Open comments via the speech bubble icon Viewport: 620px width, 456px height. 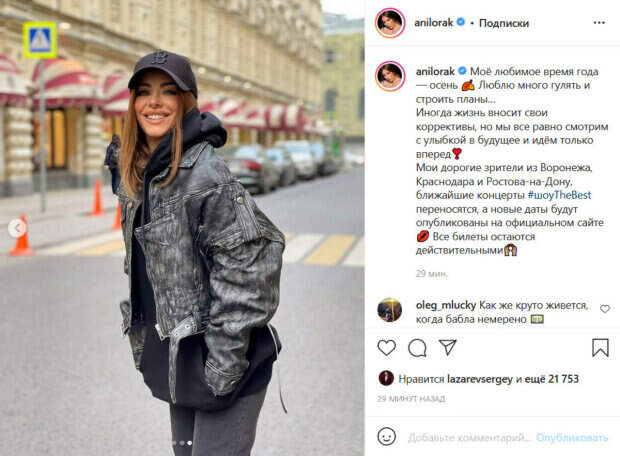pos(417,348)
